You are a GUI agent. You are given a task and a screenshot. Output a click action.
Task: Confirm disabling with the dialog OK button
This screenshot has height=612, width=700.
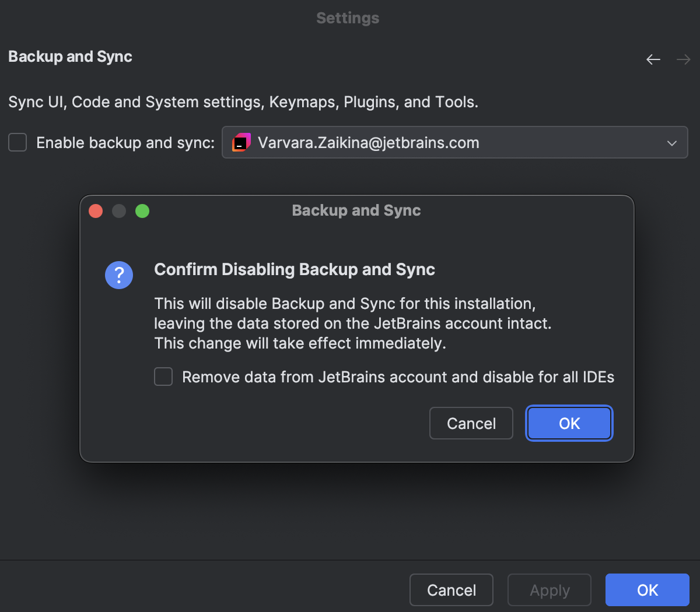pos(569,423)
